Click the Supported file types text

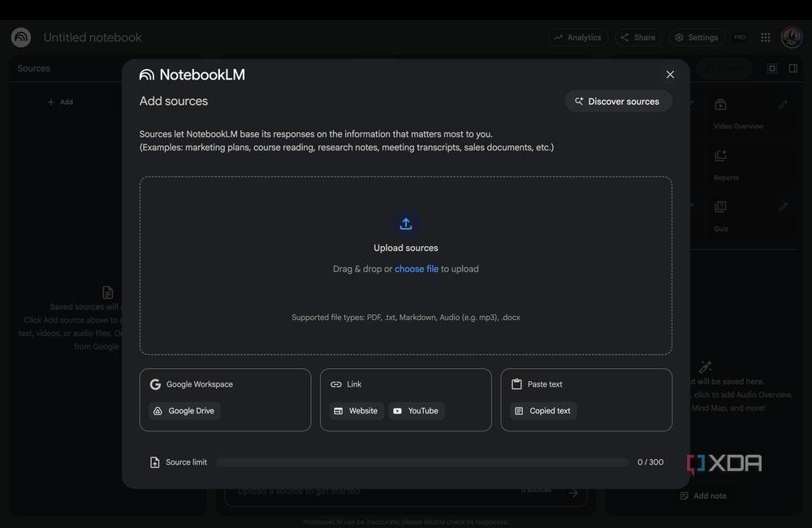(405, 317)
